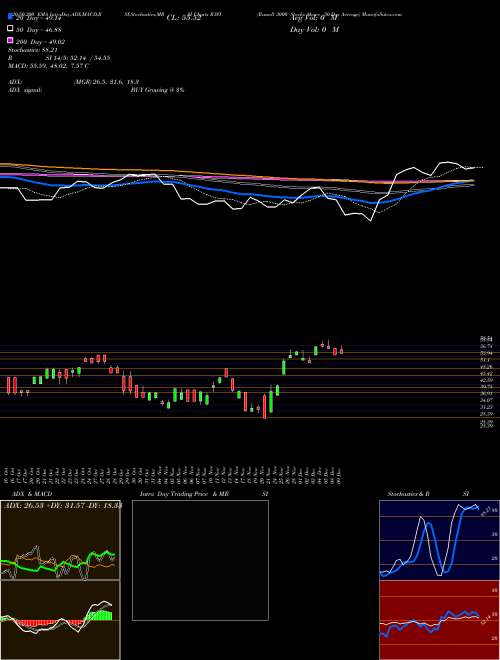The height and width of the screenshot is (660, 500).
Task: Open the red RSI chart panel
Action: tap(439, 620)
